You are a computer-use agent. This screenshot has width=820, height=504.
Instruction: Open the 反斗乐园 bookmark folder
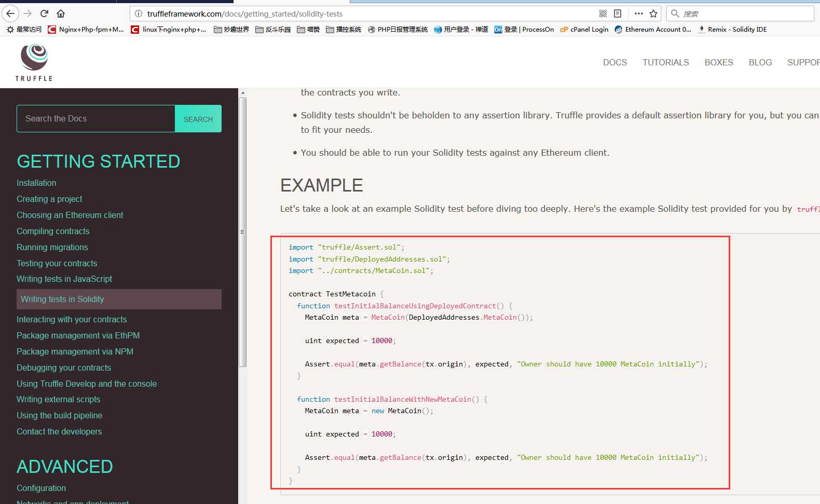point(273,30)
